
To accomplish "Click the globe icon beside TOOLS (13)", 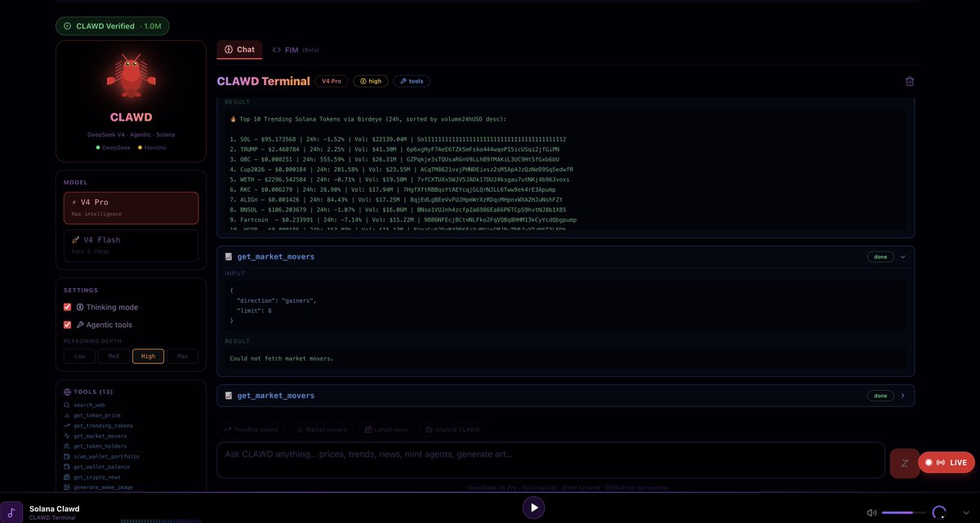I will [x=67, y=392].
